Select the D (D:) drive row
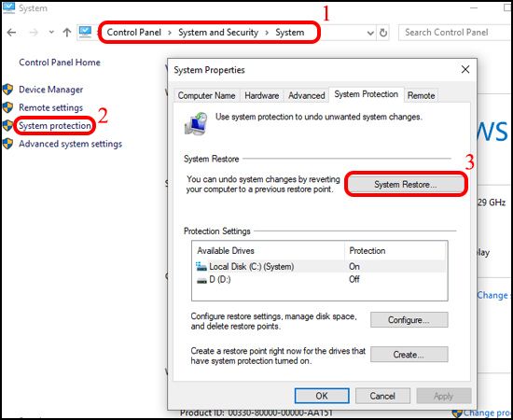The width and height of the screenshot is (513, 420). 320,280
